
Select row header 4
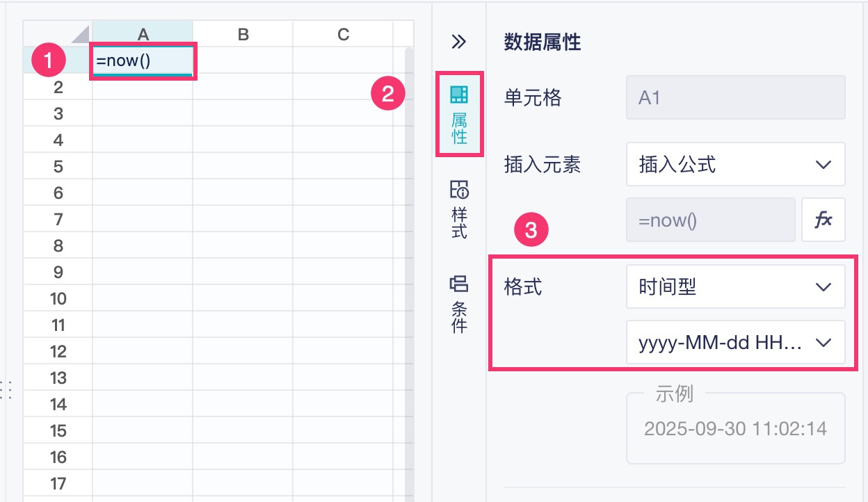58,140
